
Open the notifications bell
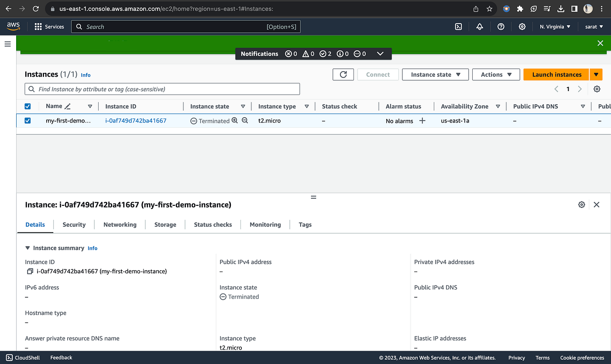pyautogui.click(x=479, y=27)
